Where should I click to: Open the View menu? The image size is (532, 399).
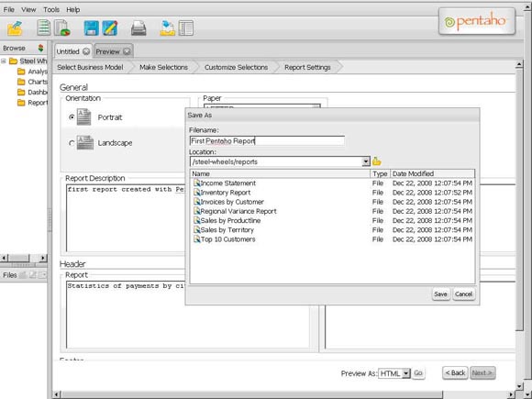[28, 9]
